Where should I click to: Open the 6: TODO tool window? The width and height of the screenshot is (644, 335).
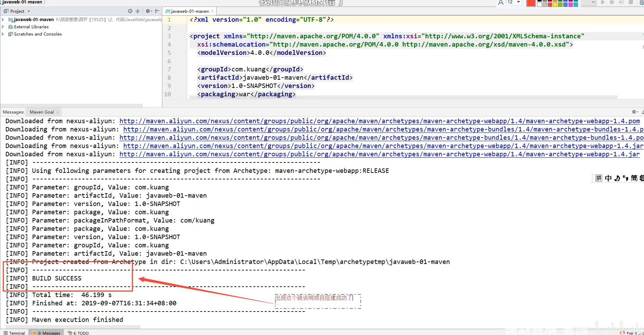[x=78, y=333]
